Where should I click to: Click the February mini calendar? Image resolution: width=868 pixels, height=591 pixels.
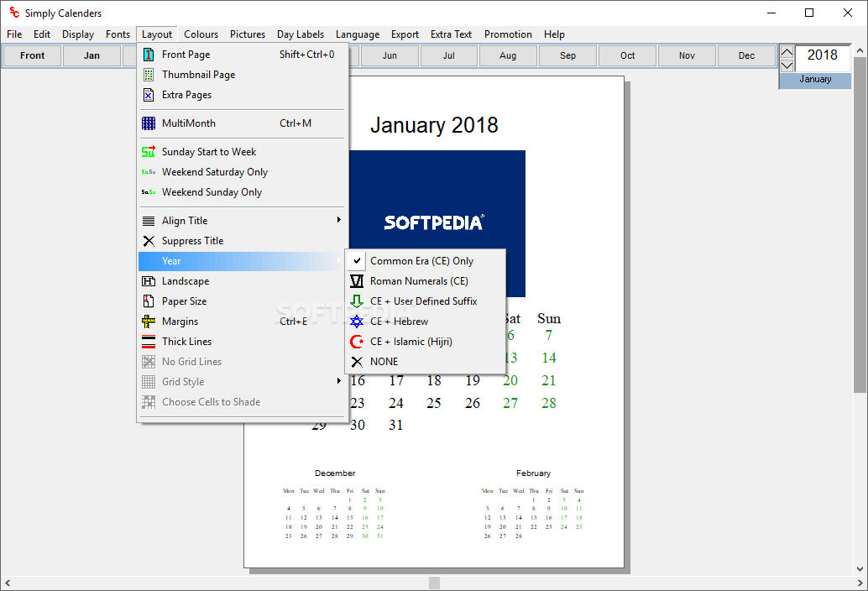pos(533,505)
